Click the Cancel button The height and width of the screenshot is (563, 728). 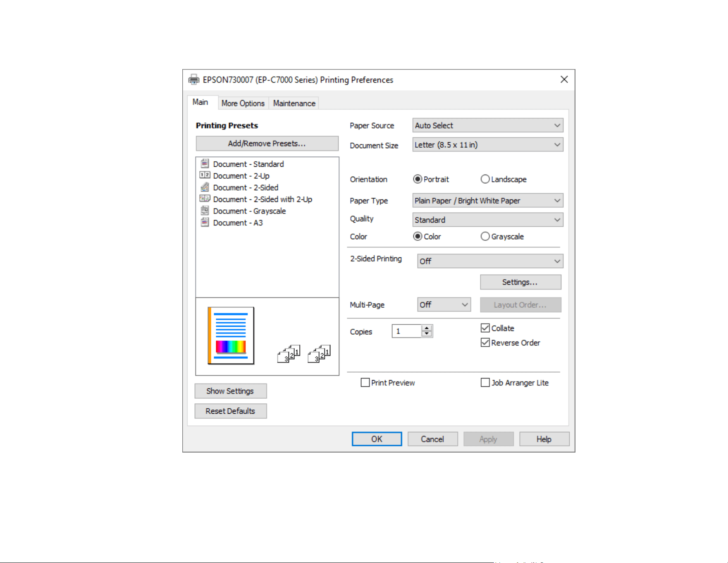coord(432,439)
